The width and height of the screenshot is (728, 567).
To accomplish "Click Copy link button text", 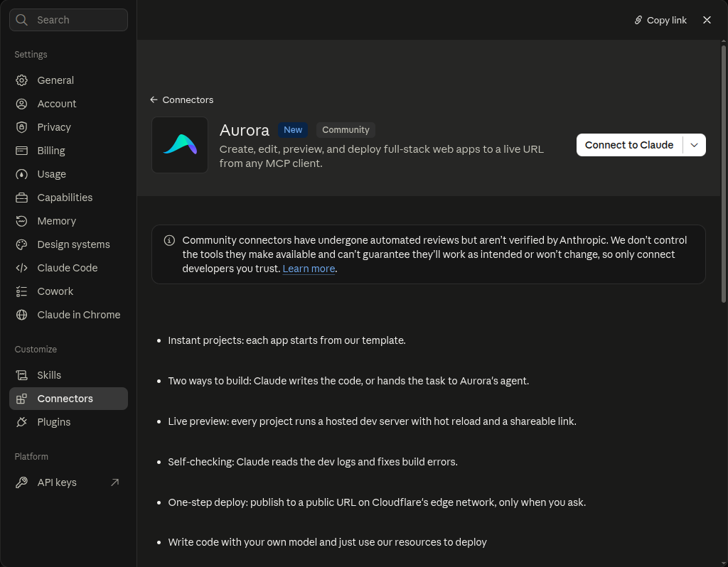I will (x=666, y=20).
